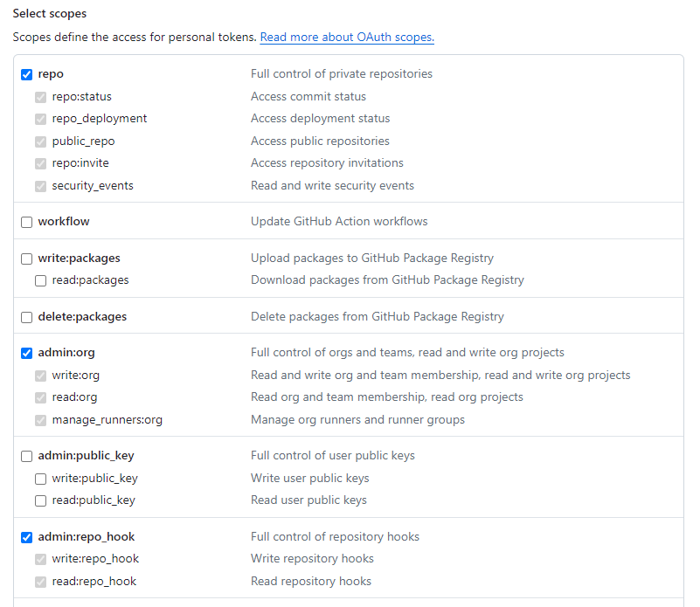Click the repo:status disabled checkbox

tap(40, 97)
